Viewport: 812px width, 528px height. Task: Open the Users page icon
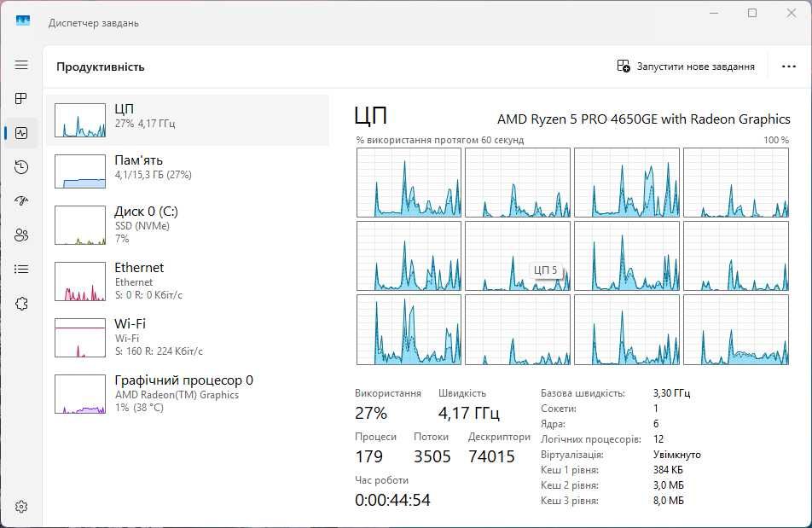[21, 235]
